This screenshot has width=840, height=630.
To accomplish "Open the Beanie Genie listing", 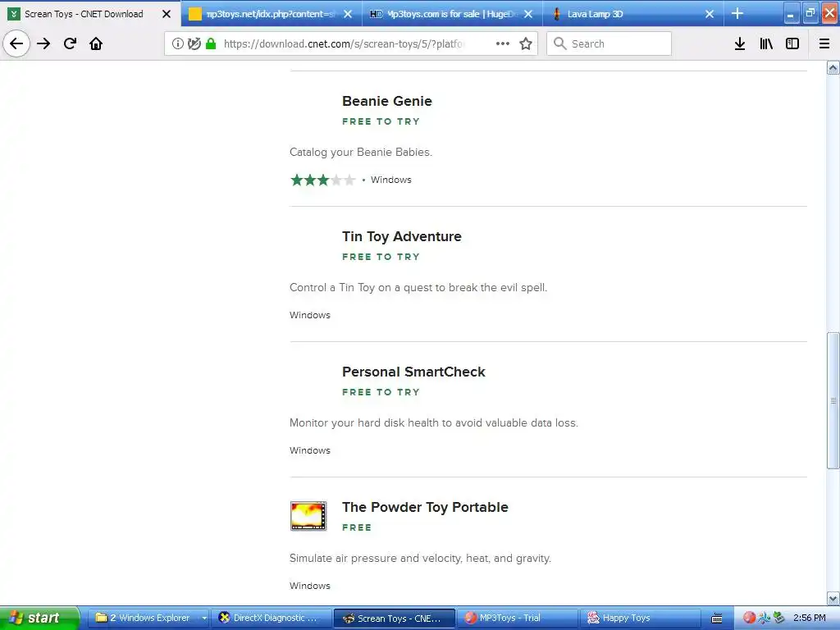I will pos(387,101).
